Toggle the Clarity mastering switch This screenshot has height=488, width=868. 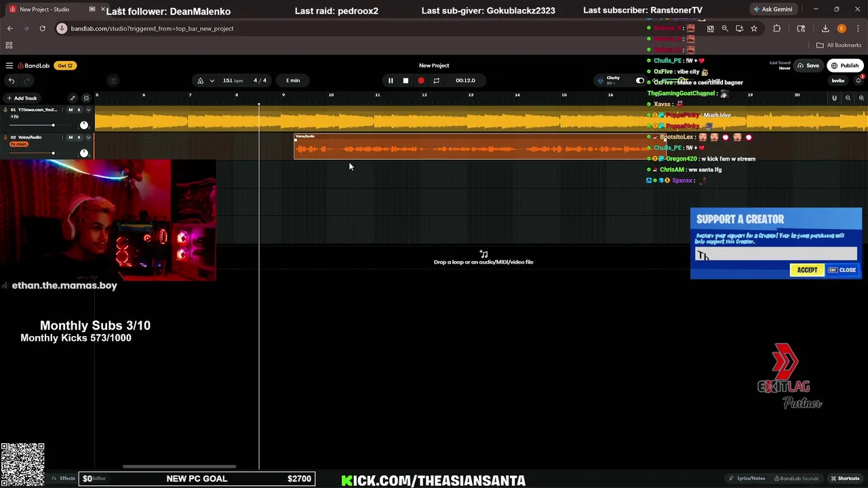[x=639, y=81]
